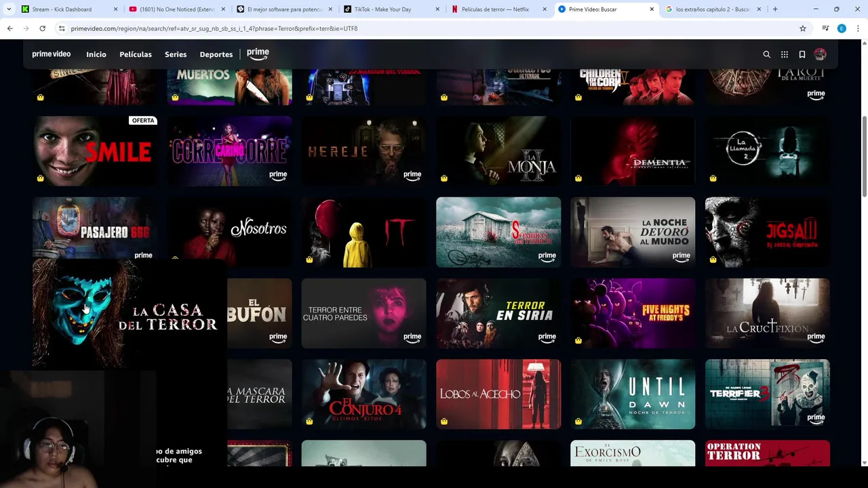
Task: Open the IT movie thumbnail
Action: (x=364, y=232)
